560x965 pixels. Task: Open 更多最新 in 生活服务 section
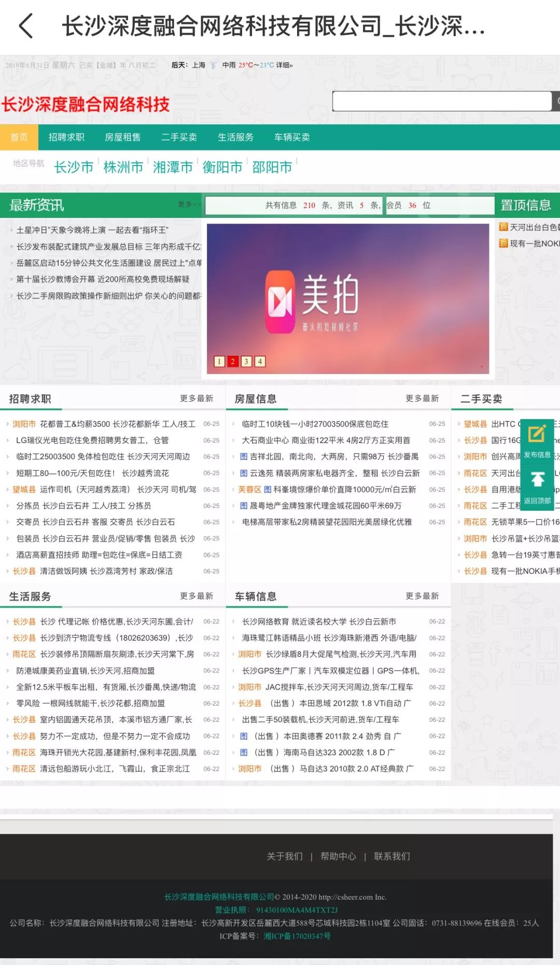[197, 596]
